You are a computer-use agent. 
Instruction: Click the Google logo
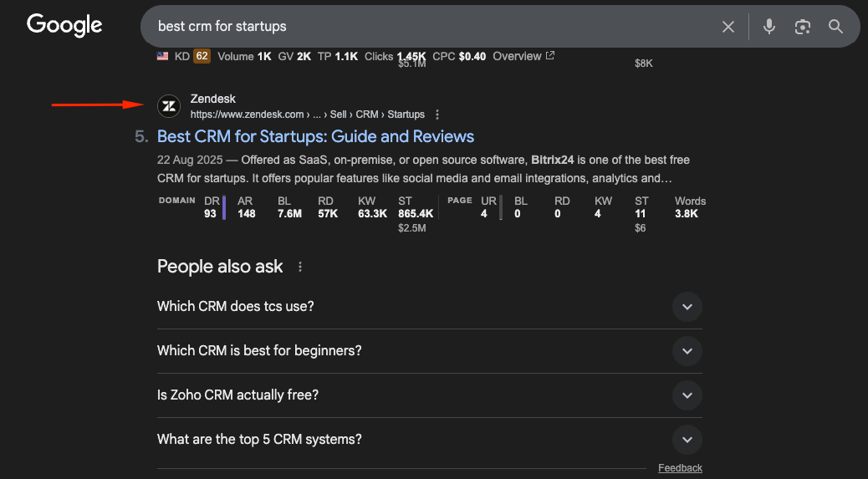[64, 25]
